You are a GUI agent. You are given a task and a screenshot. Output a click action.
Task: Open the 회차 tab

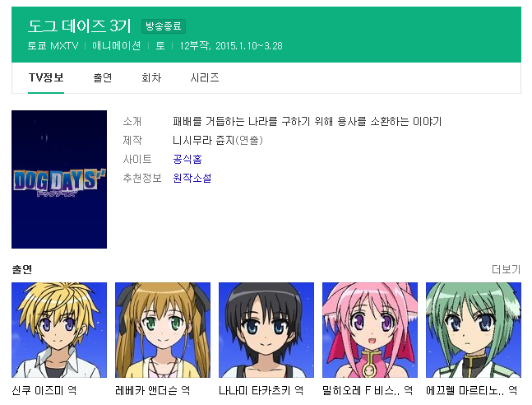(151, 78)
